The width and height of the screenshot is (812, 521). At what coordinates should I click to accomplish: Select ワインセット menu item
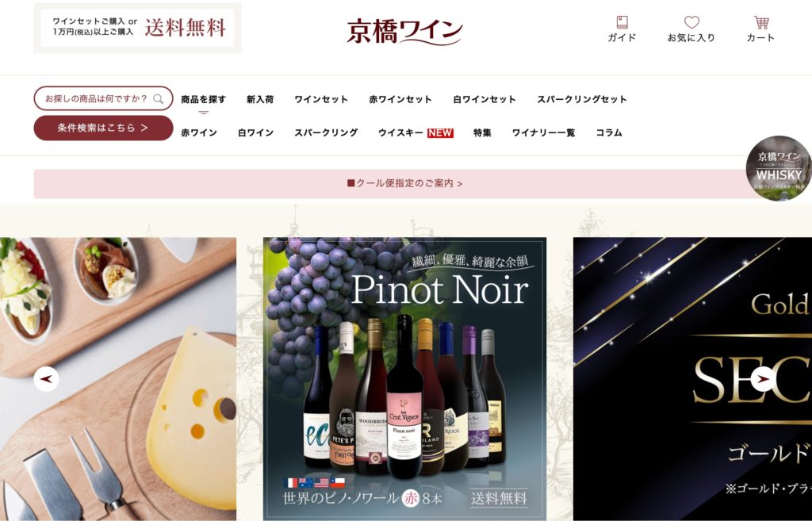click(321, 99)
